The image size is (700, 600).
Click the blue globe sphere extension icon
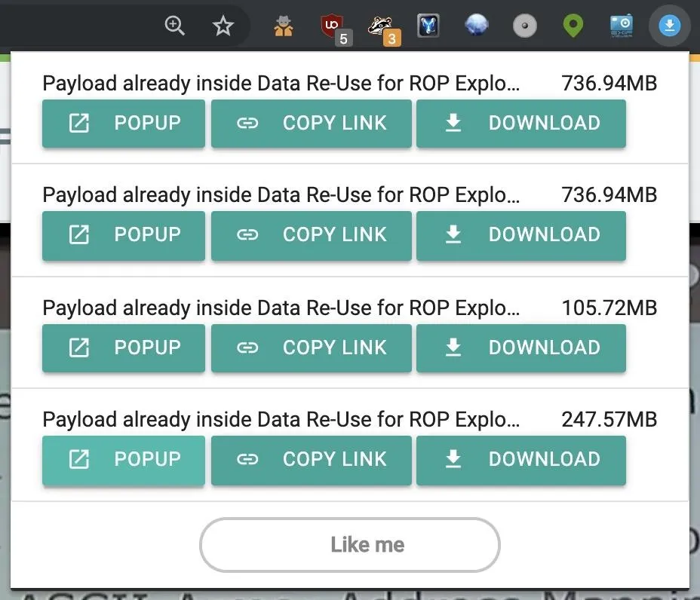click(476, 25)
